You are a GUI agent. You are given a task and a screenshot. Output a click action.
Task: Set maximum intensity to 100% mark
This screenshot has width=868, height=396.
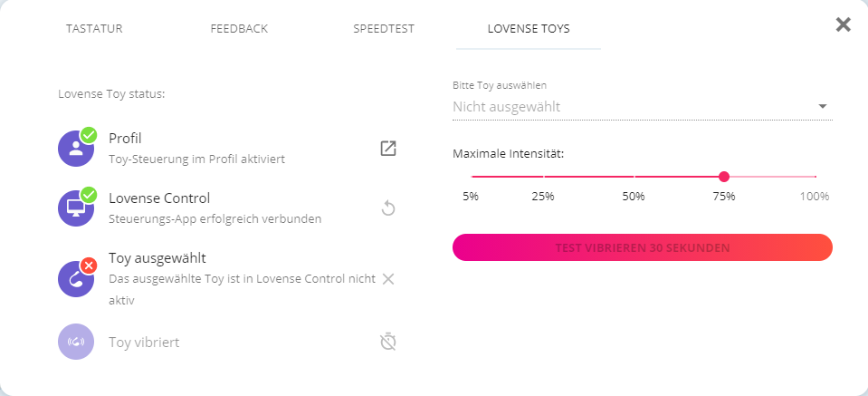(x=815, y=177)
